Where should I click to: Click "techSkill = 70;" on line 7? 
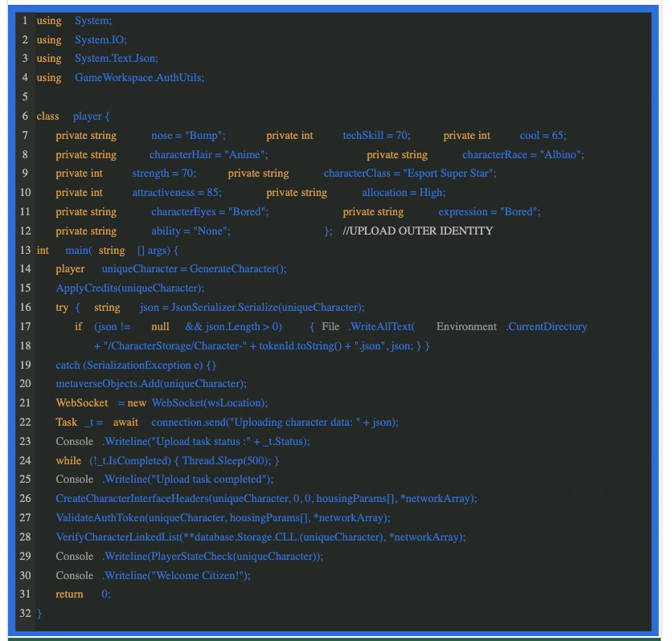(x=376, y=135)
